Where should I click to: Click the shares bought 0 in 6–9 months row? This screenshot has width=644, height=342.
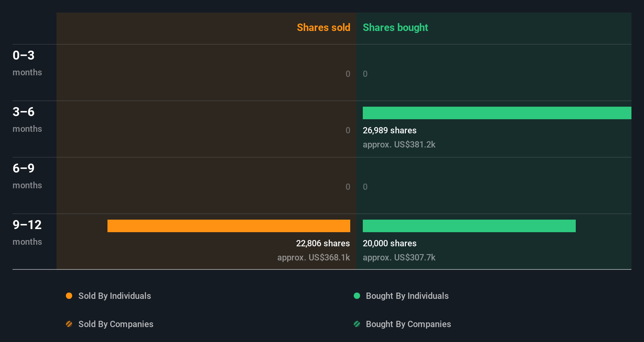point(365,187)
